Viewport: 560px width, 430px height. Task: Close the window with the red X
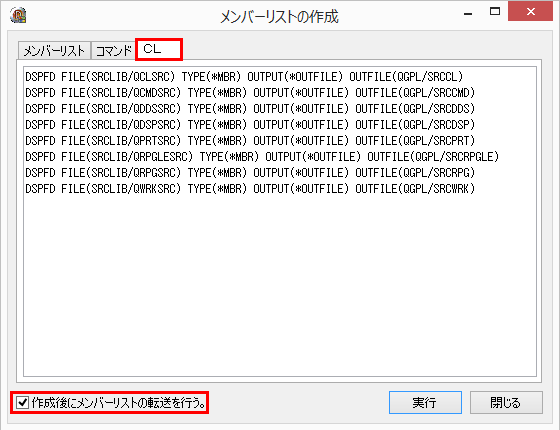(x=530, y=12)
